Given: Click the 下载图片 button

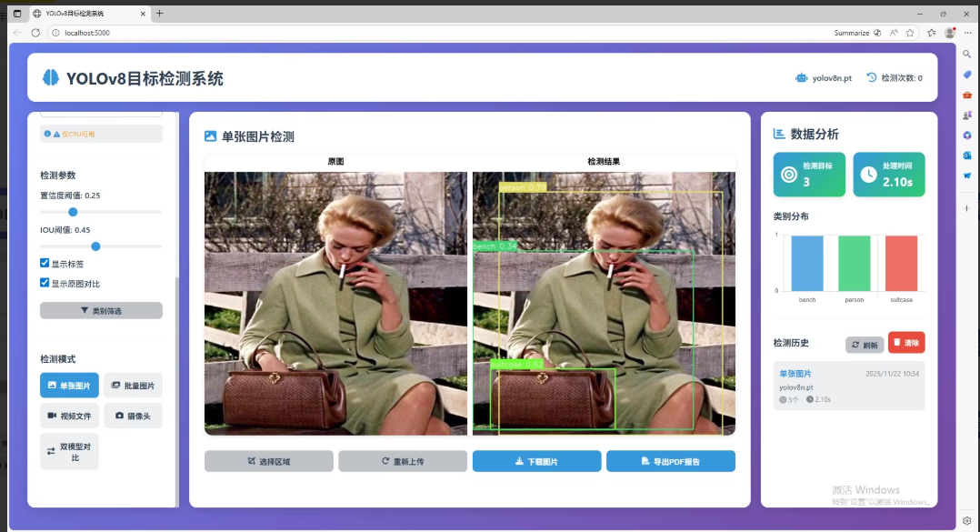Looking at the screenshot, I should tap(537, 461).
